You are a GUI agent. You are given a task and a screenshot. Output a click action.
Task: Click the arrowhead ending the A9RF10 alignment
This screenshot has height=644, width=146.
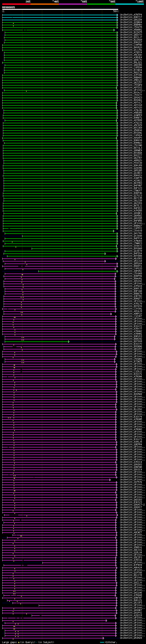point(111,314)
